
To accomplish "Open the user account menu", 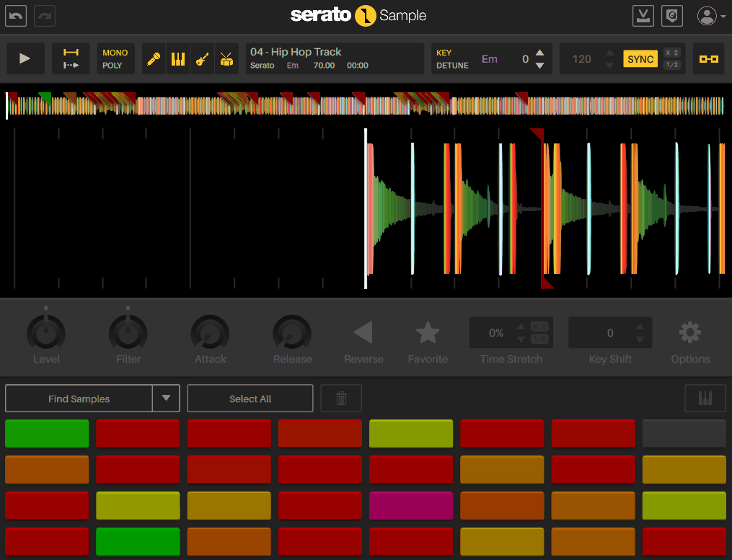I will tap(710, 16).
